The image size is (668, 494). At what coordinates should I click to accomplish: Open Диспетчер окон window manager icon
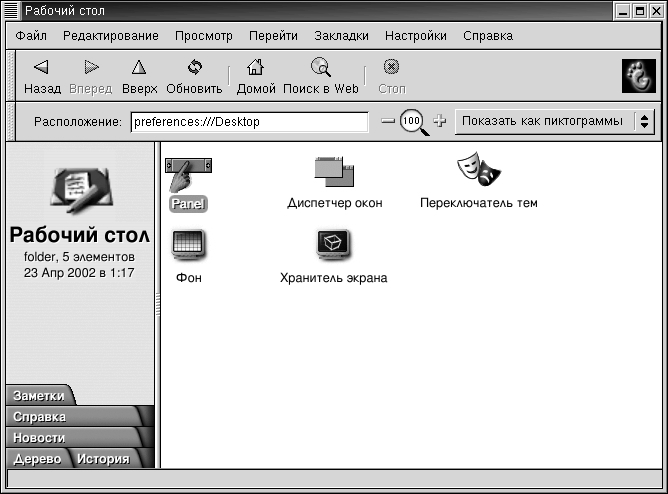tap(334, 171)
